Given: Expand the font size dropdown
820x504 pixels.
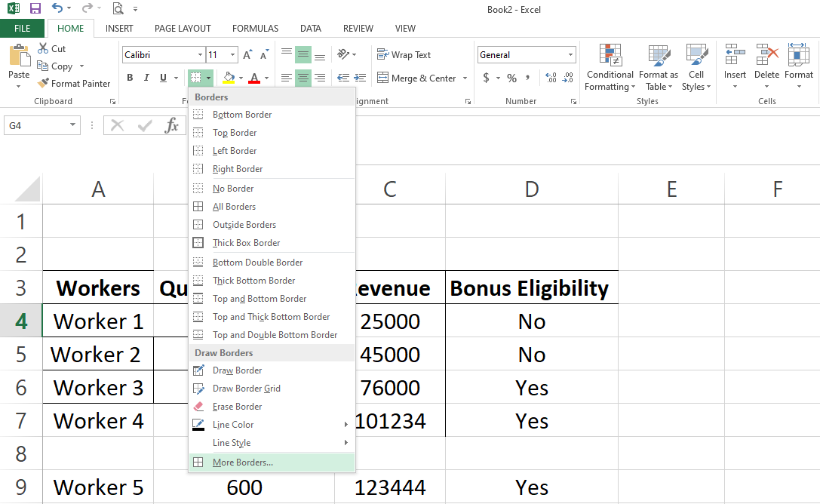Looking at the screenshot, I should tap(232, 55).
